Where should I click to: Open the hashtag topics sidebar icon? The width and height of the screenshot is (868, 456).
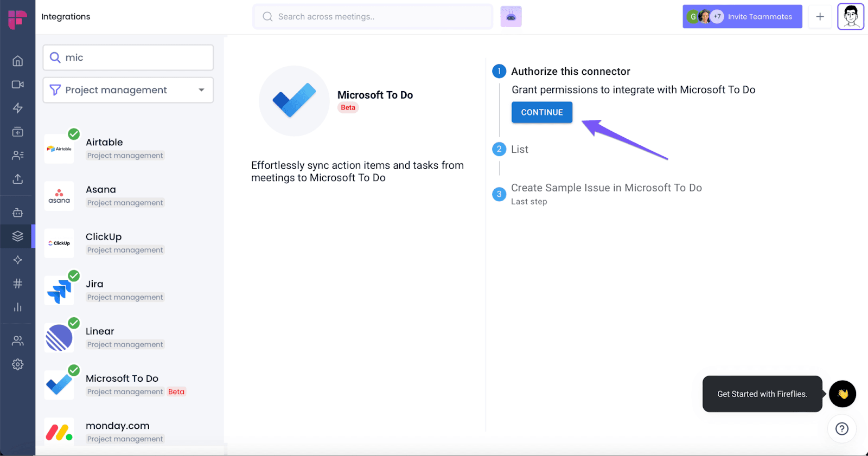tap(18, 284)
